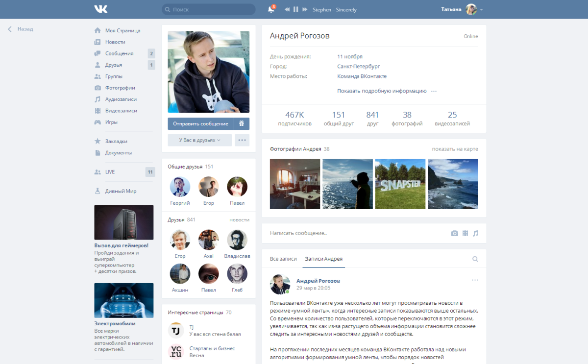Pause the playing track in header
Screen dimensions: 588x364
tap(295, 9)
